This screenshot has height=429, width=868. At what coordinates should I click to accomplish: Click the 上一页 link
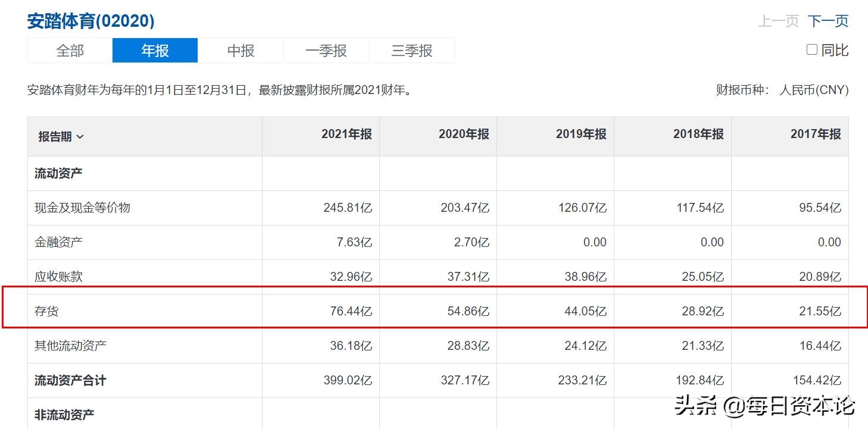[778, 21]
